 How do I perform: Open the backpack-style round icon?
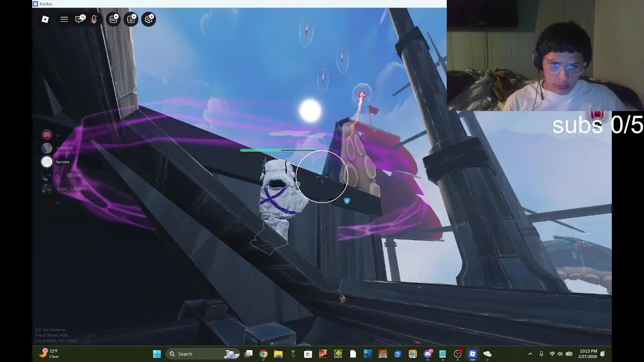(131, 19)
